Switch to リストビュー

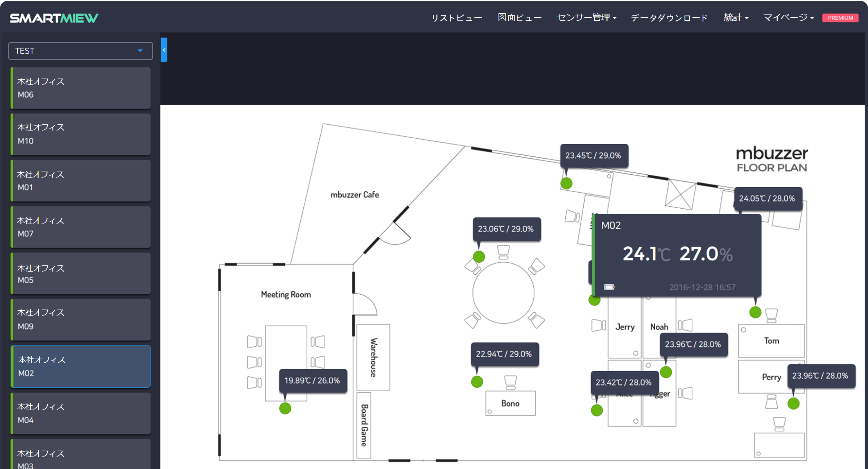[x=457, y=18]
